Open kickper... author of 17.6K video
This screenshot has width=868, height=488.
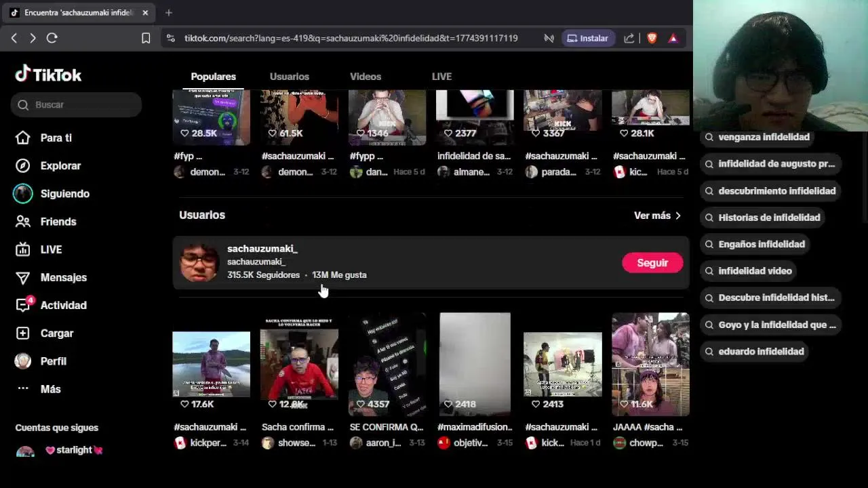pyautogui.click(x=201, y=443)
